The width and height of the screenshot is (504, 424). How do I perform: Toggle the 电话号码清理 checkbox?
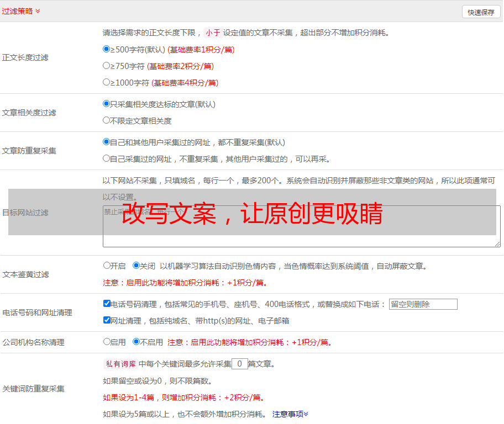(x=107, y=304)
